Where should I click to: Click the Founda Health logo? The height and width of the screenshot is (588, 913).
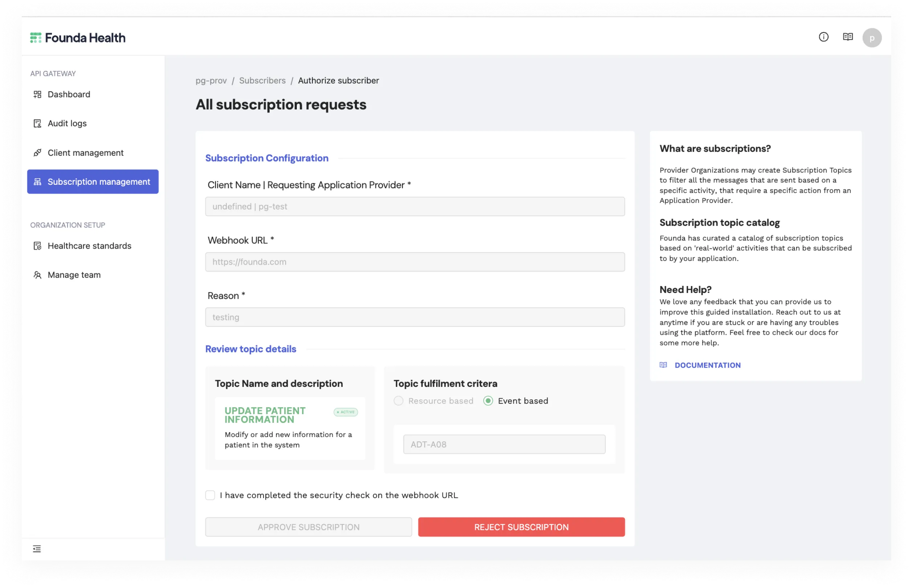tap(78, 37)
